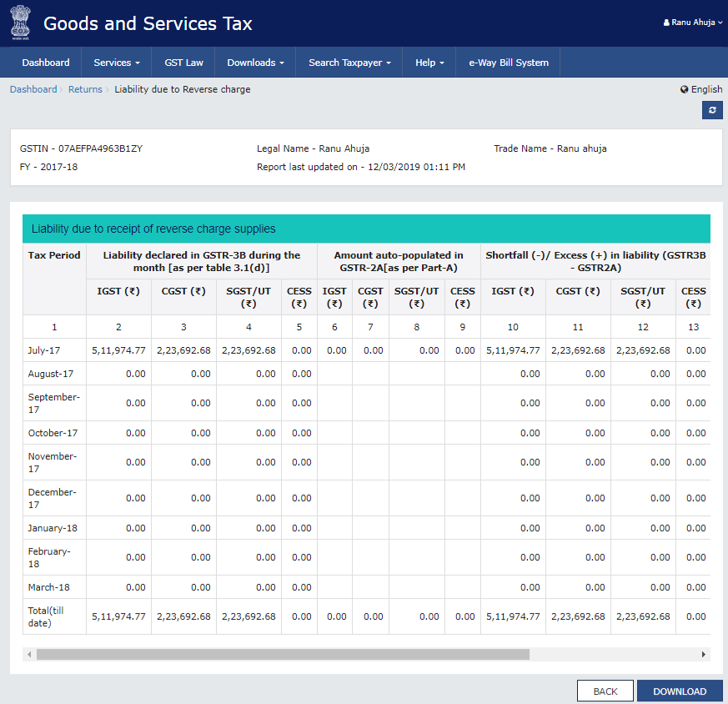Click Total row GSTR-3B SGST/UT value 2,23,692.68
This screenshot has height=704, width=728.
click(x=249, y=616)
